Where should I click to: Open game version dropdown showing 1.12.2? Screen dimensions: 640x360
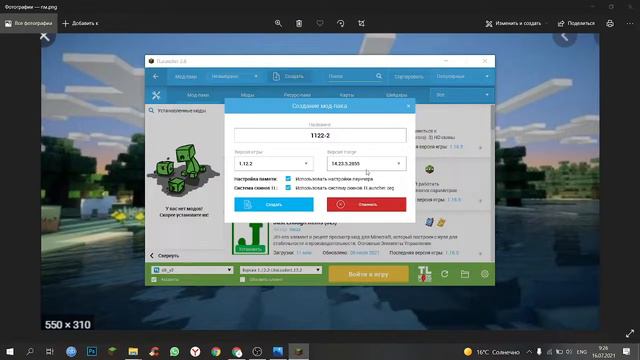pos(274,163)
